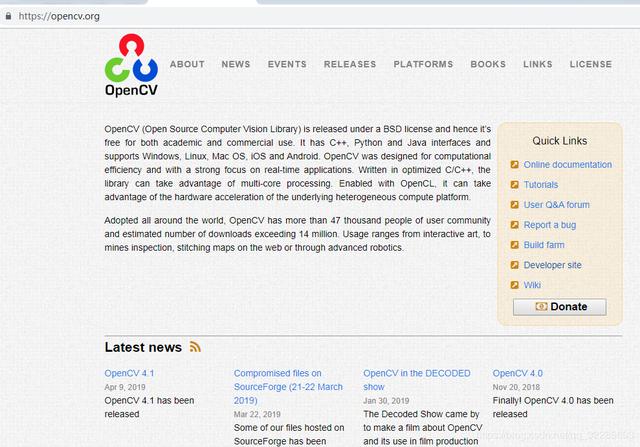Viewport: 640px width, 447px height.
Task: Click text 'OpenCV 4.1 has been released'
Action: (149, 407)
